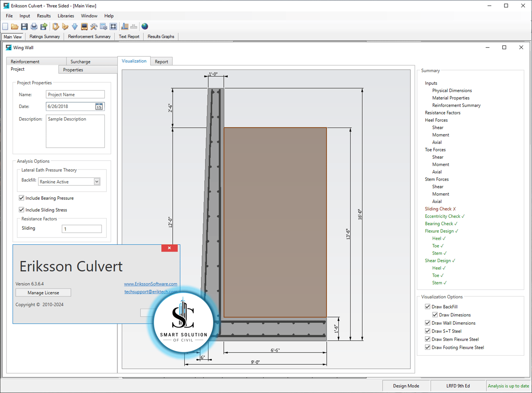Open a file with the folder icon
This screenshot has height=393, width=532.
[x=15, y=27]
